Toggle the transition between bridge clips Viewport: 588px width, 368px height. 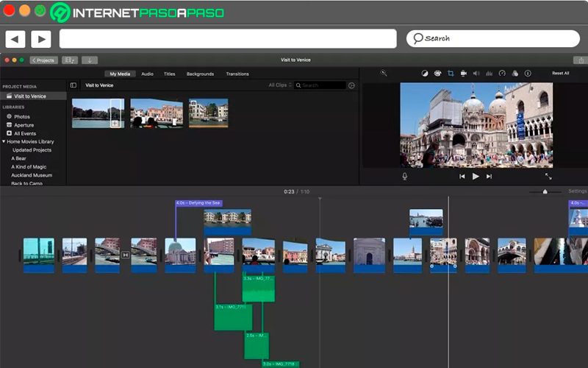pos(126,255)
